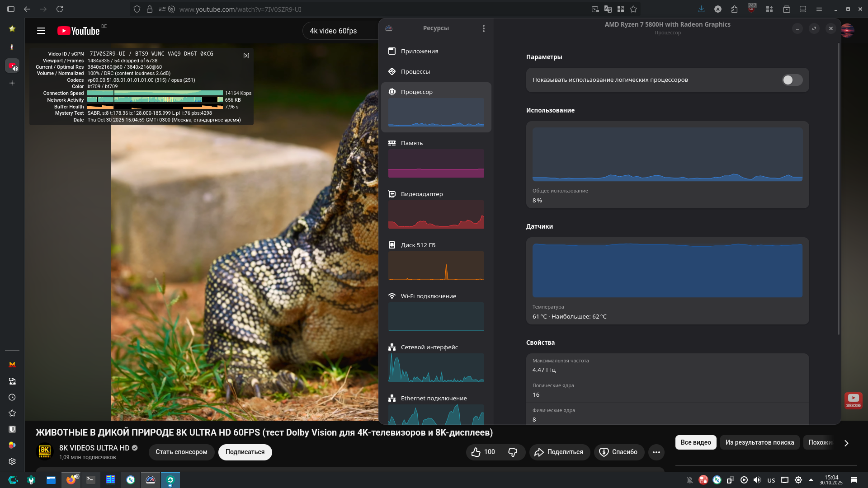868x488 pixels.
Task: Expand the system tray hidden icons arrow
Action: pyautogui.click(x=811, y=480)
